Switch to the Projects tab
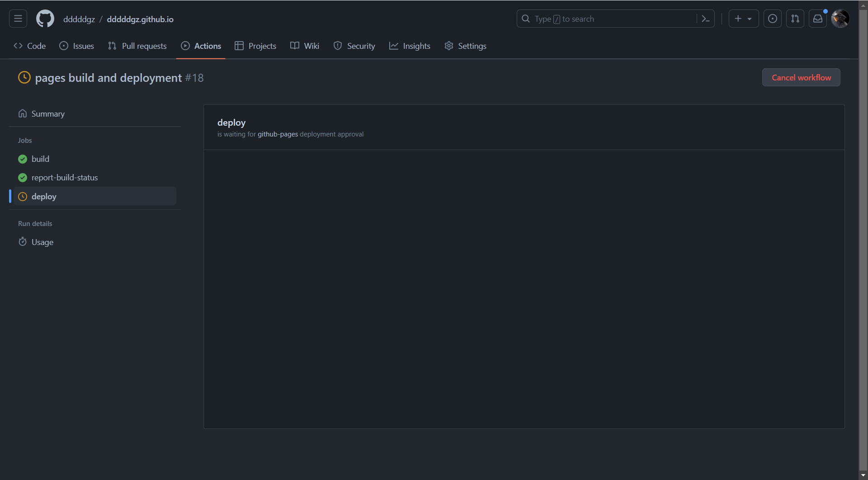The image size is (868, 480). 255,46
